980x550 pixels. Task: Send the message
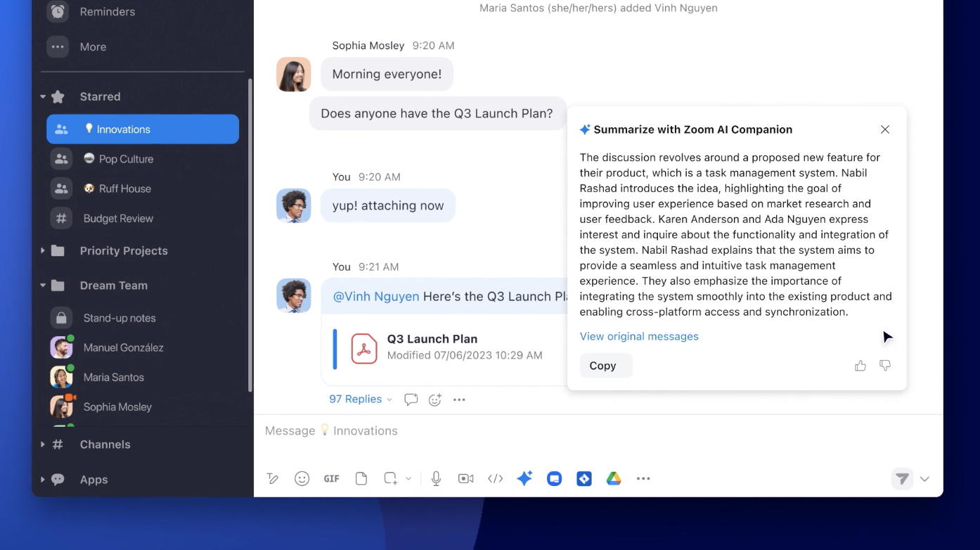click(903, 479)
